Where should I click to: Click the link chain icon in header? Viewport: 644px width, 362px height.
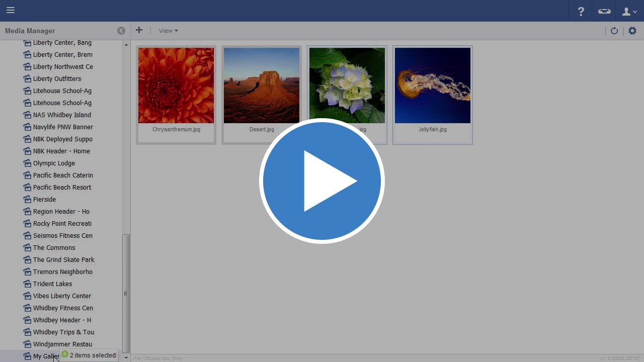pyautogui.click(x=604, y=11)
